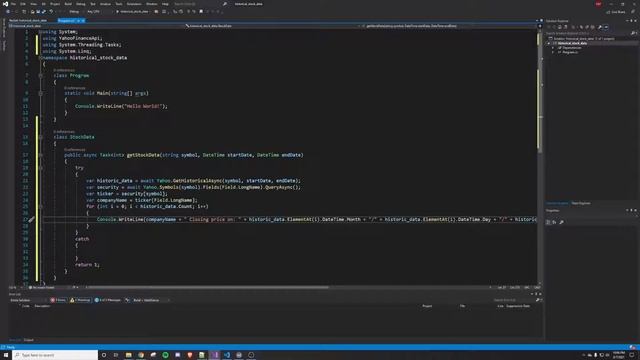The height and width of the screenshot is (360, 640).
Task: Open the File menu
Action: [13, 4]
